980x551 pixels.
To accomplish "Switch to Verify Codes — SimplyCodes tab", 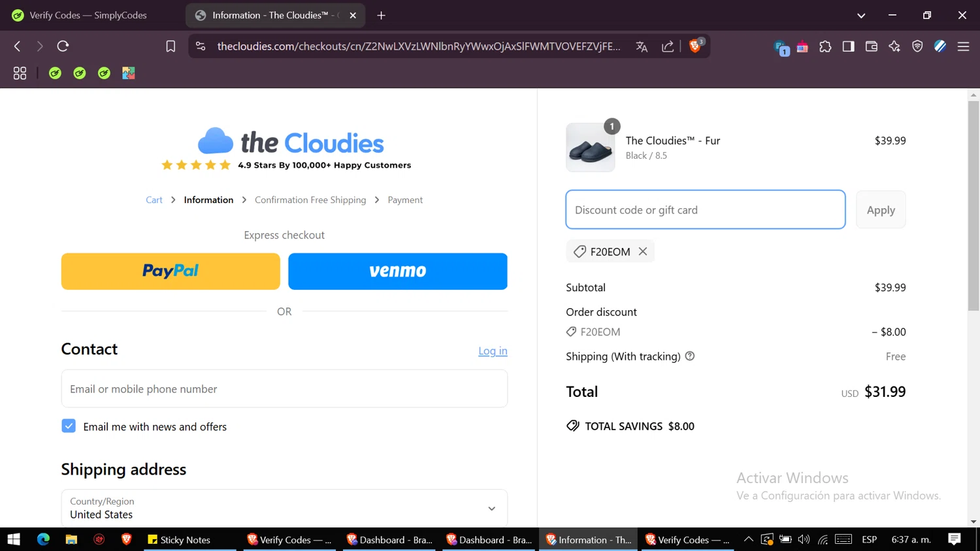I will click(x=89, y=15).
